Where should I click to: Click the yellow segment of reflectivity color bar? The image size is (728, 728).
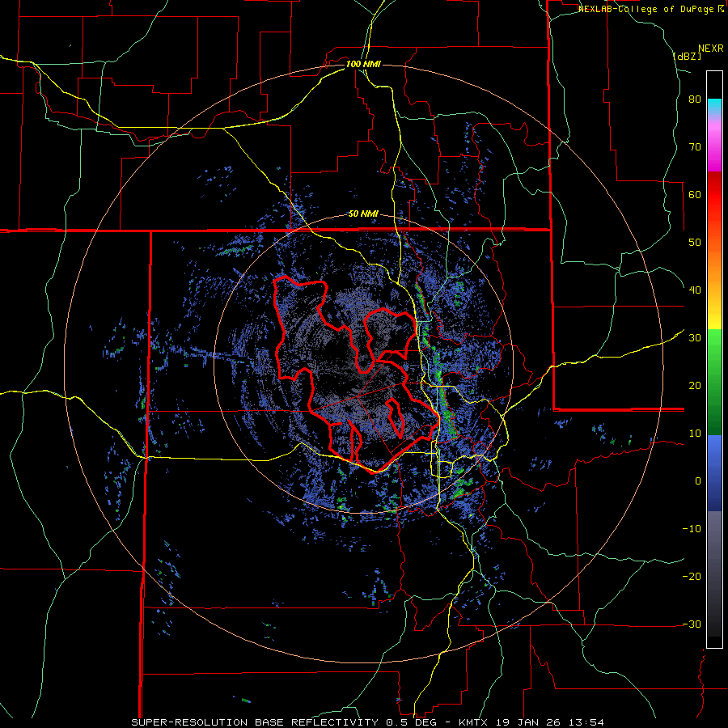point(714,315)
